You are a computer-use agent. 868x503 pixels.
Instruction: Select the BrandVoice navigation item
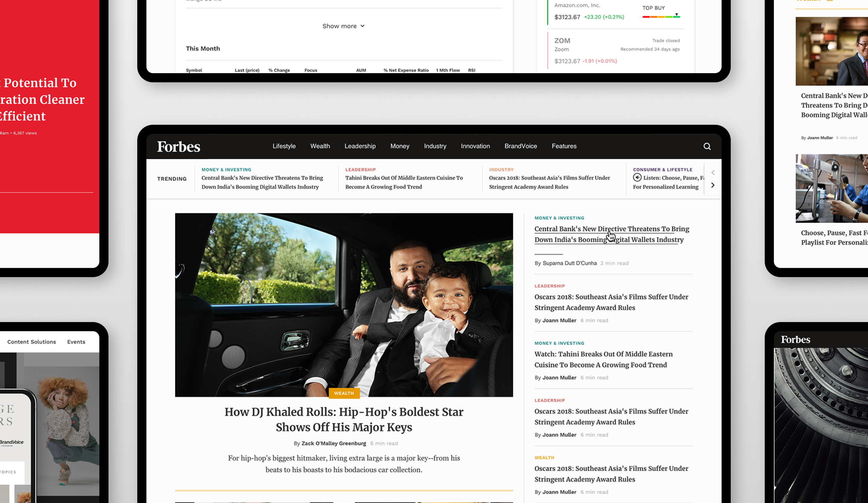(521, 146)
